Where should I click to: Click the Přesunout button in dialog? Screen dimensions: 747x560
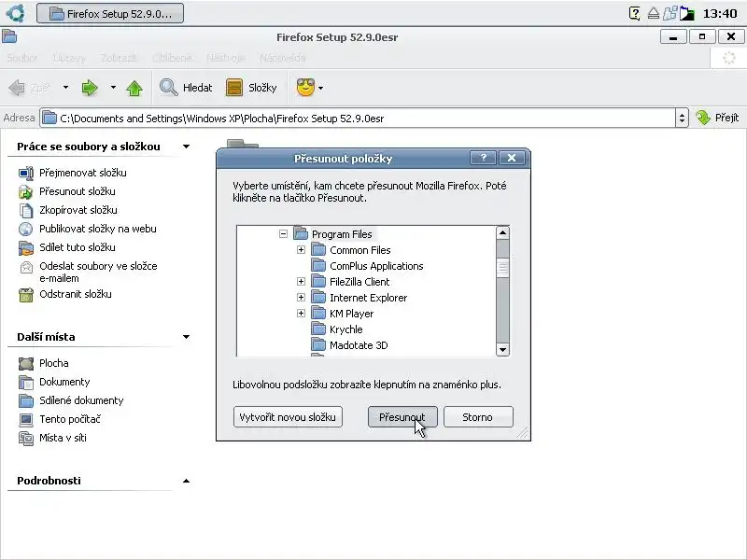[402, 417]
